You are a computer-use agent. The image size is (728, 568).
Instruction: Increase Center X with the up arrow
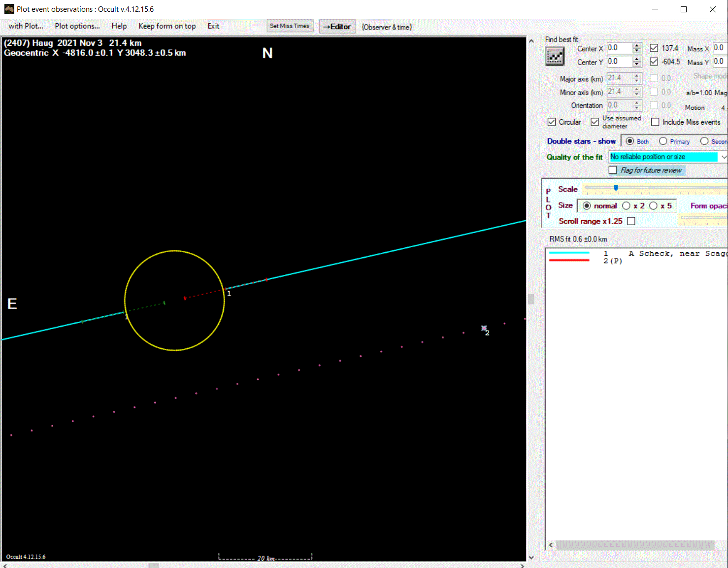[637, 45]
